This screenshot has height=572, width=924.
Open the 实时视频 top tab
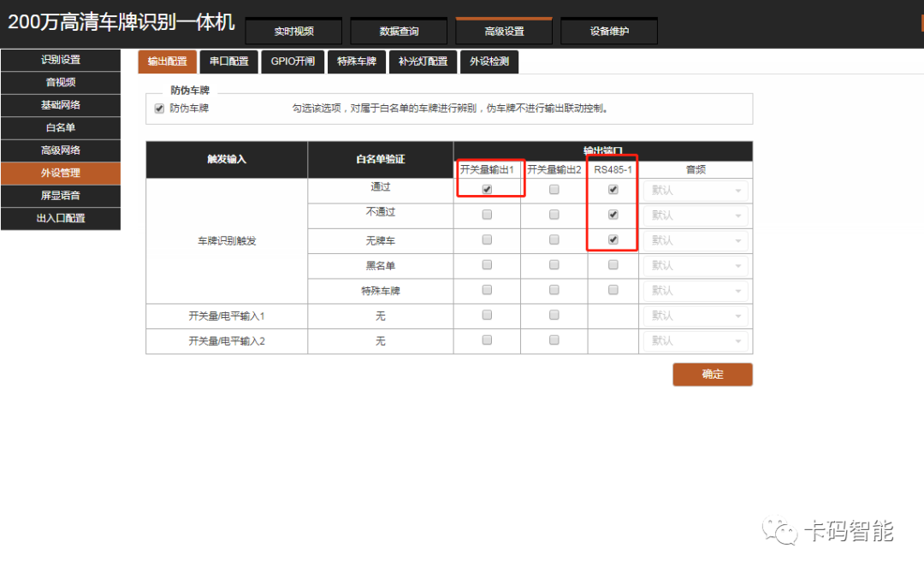pyautogui.click(x=293, y=32)
